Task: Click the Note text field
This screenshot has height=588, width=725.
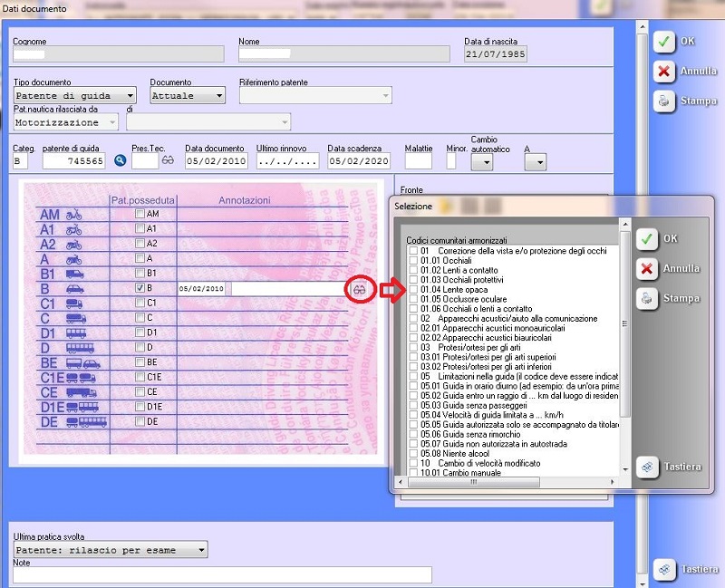Action: pyautogui.click(x=222, y=574)
